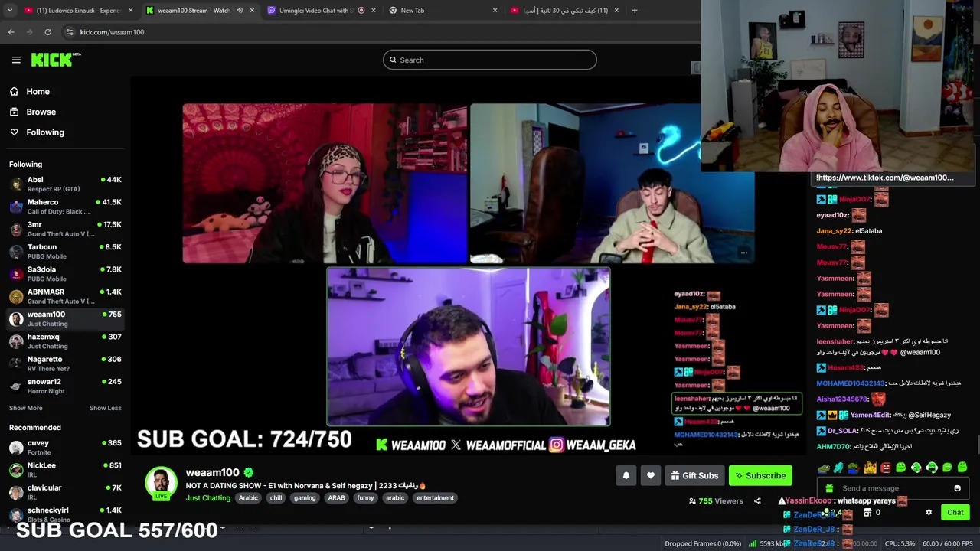Open Absi channel in Following list
The image size is (980, 551).
(65, 184)
